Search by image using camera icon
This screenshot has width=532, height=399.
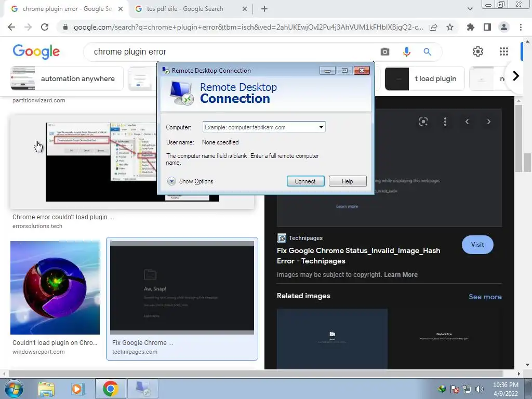point(385,51)
